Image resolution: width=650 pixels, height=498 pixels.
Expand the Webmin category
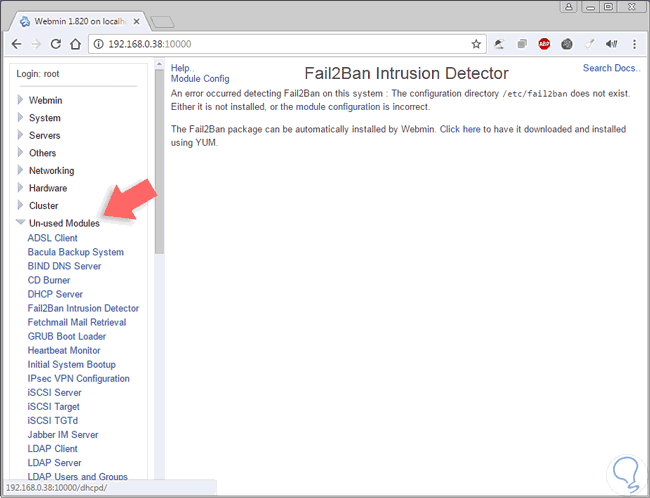pos(45,100)
